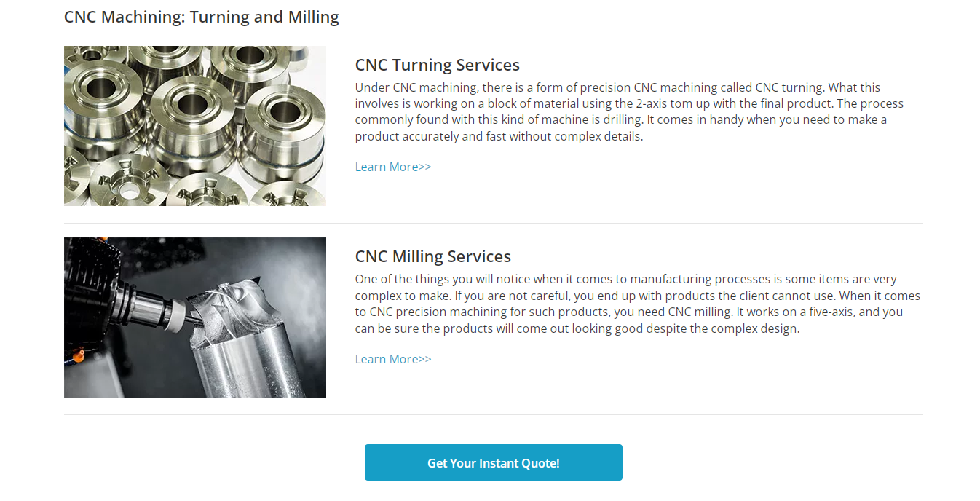The height and width of the screenshot is (501, 980).
Task: Click the divider line below the turning section
Action: click(493, 223)
